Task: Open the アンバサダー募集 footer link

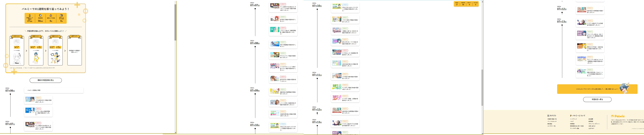Action: coord(575,128)
